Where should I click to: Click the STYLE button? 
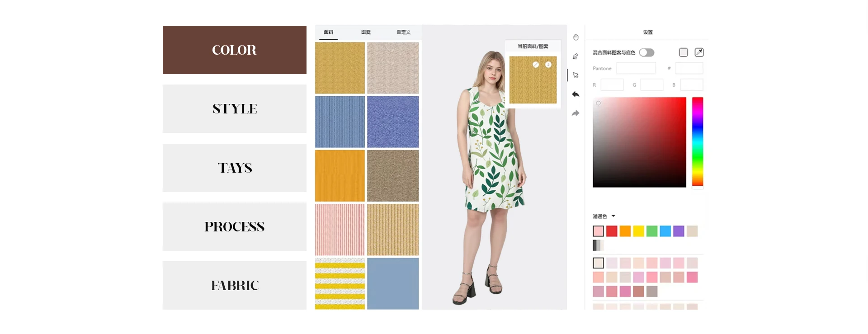pyautogui.click(x=234, y=109)
